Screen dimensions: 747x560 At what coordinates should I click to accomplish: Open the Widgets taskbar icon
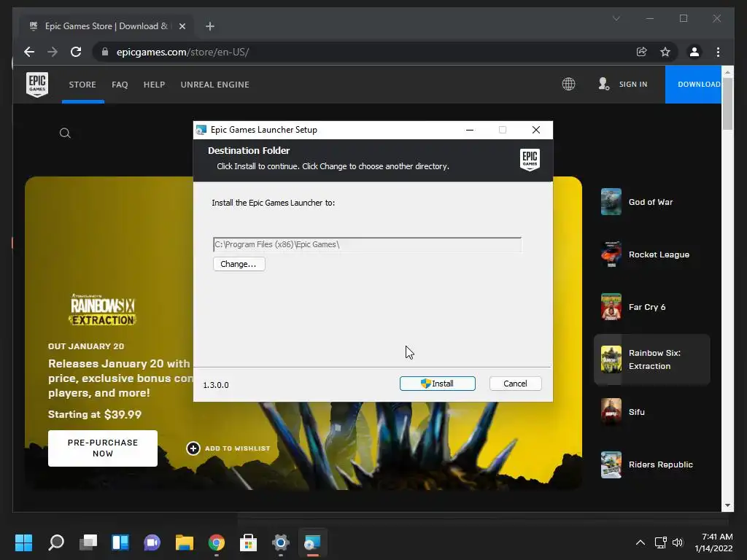120,542
